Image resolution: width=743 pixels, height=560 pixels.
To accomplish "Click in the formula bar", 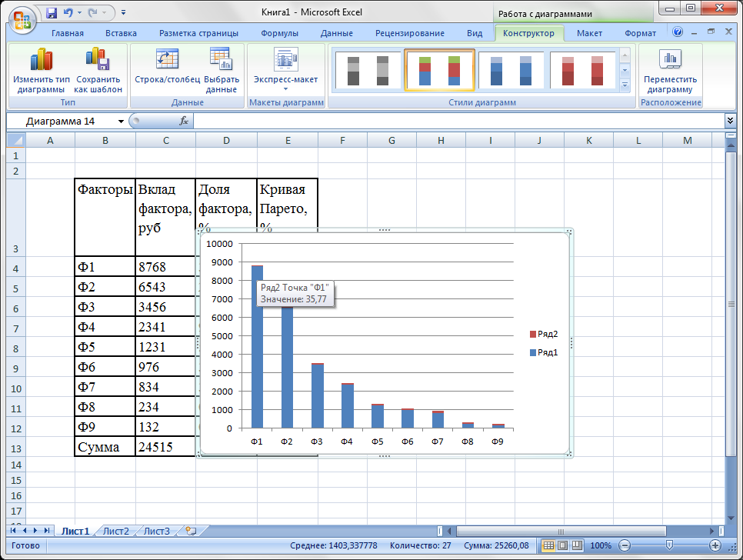I will point(458,122).
